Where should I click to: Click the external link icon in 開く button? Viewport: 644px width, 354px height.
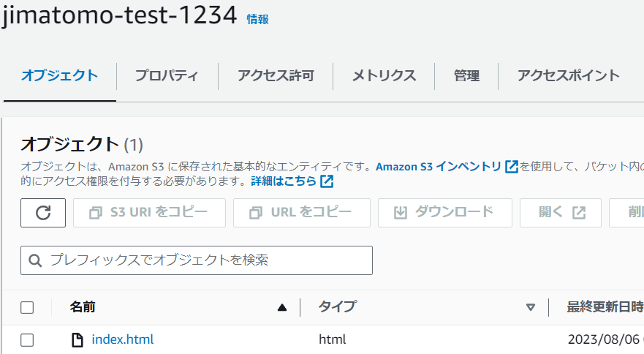pos(579,213)
